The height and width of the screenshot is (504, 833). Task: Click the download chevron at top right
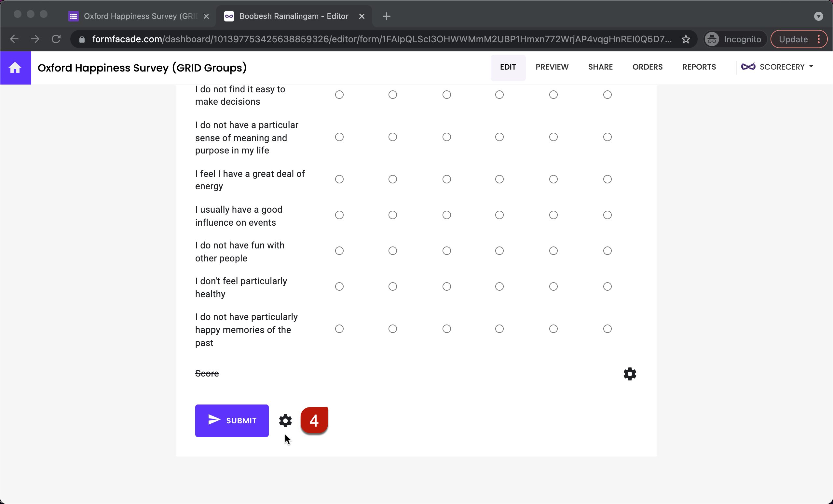click(x=818, y=16)
